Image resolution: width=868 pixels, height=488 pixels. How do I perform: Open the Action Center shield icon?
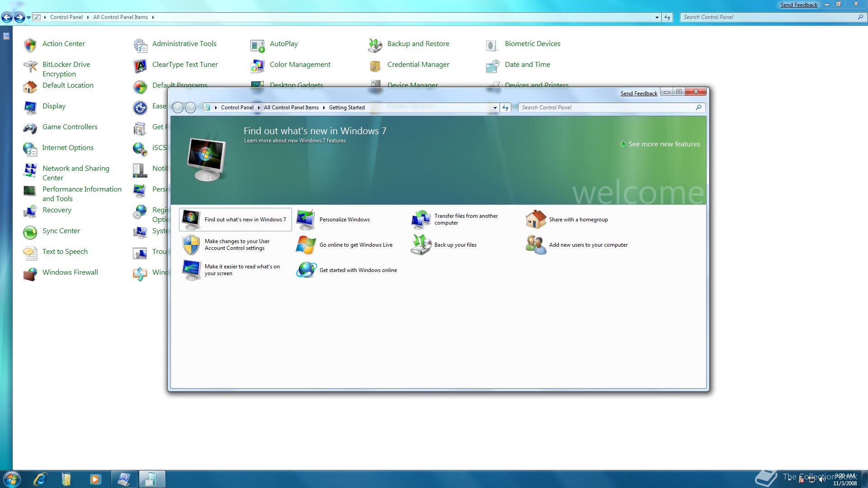[x=30, y=45]
